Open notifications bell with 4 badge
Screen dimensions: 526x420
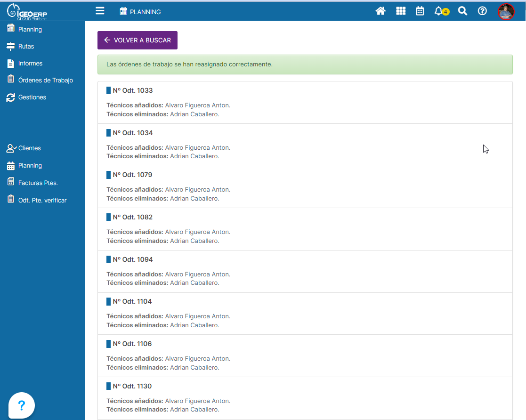(x=441, y=11)
